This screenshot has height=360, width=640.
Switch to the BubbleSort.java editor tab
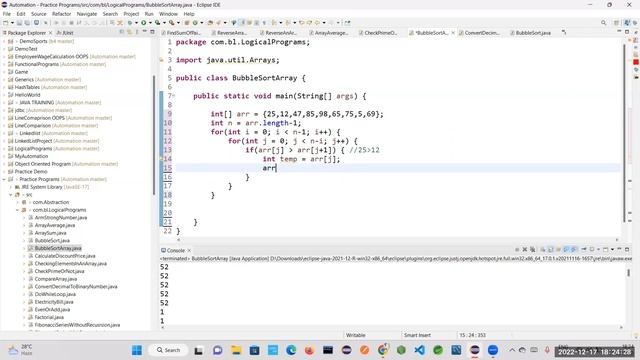click(530, 33)
